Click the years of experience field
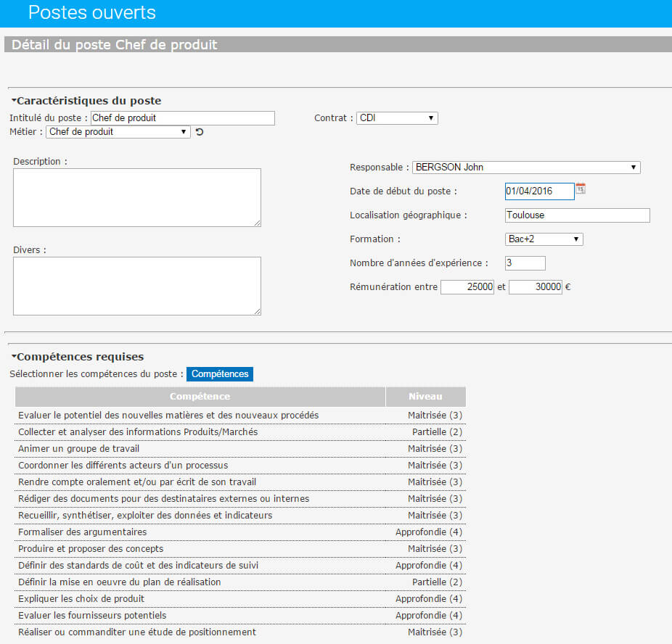The image size is (672, 644). [525, 263]
